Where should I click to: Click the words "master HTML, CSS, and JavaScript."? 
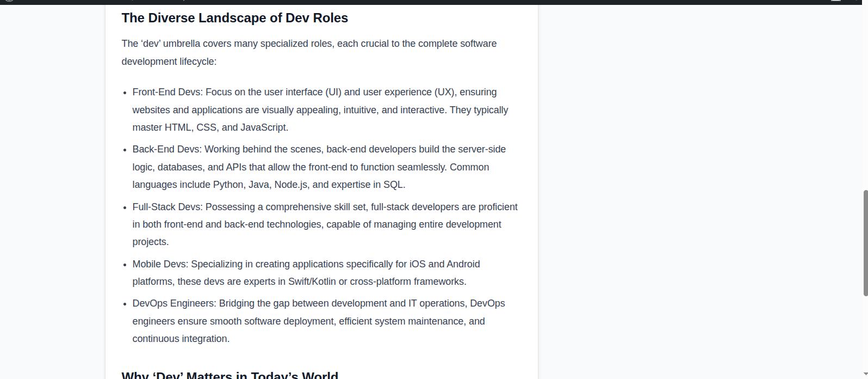point(210,127)
